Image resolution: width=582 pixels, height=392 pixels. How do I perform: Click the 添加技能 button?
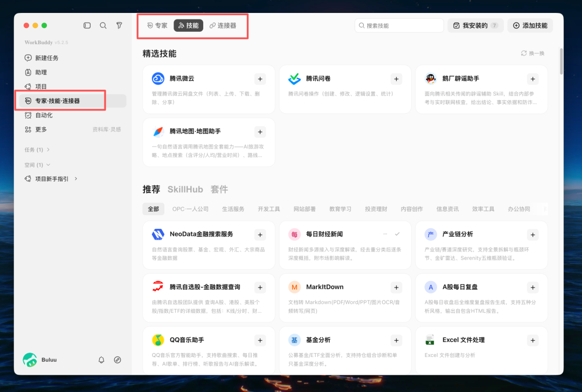click(530, 26)
